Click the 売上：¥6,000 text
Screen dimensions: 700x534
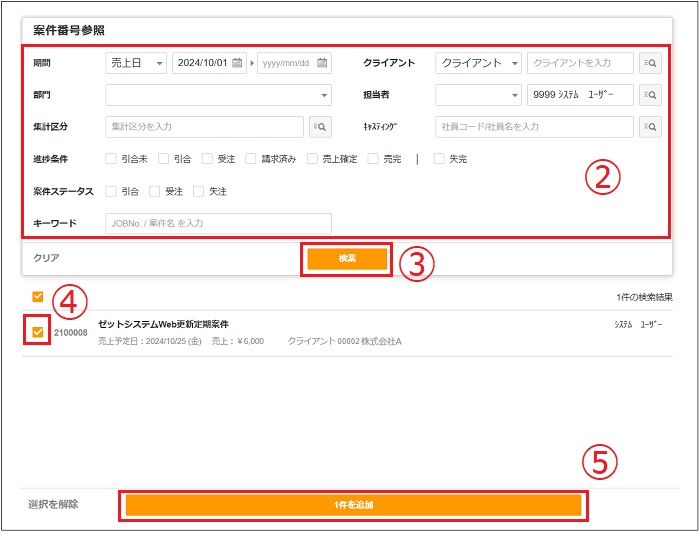(x=238, y=342)
